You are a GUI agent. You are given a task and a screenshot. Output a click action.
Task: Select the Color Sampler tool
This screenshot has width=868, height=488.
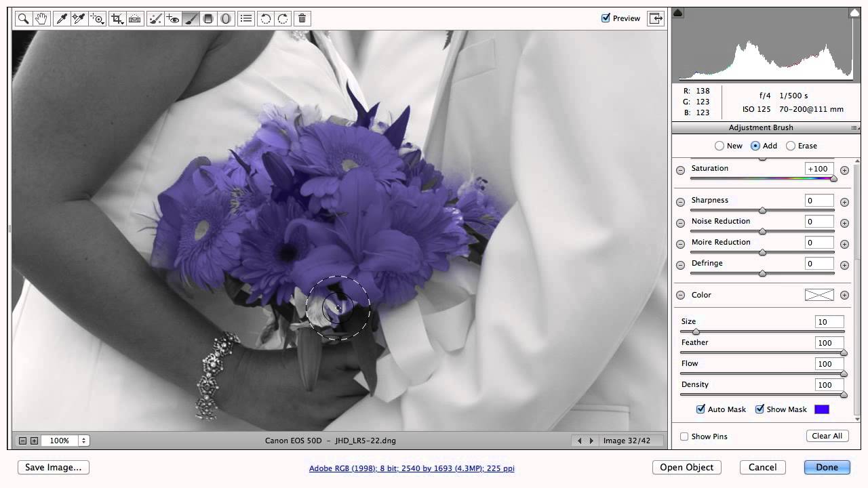pos(79,19)
